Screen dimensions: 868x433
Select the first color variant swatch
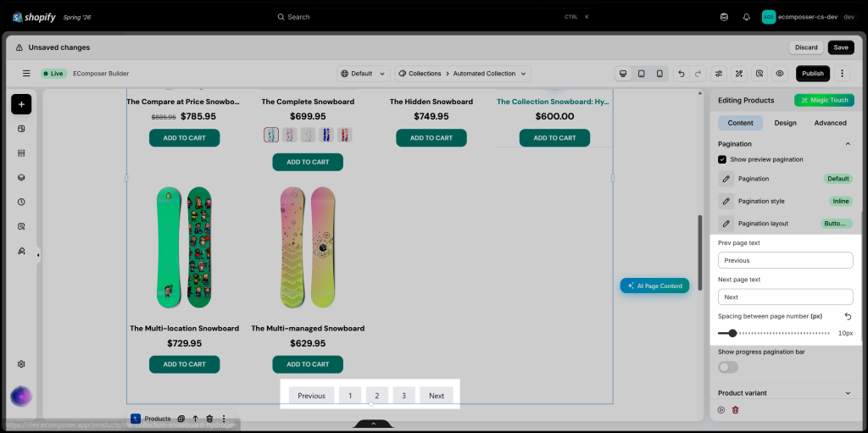pyautogui.click(x=270, y=135)
